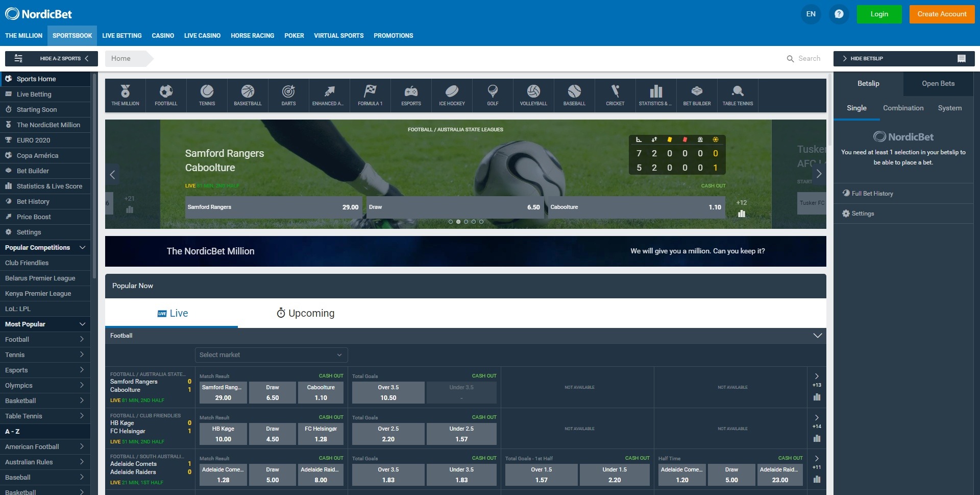Open the Tennis category icon
Screen dimensions: 980x495
pos(206,95)
